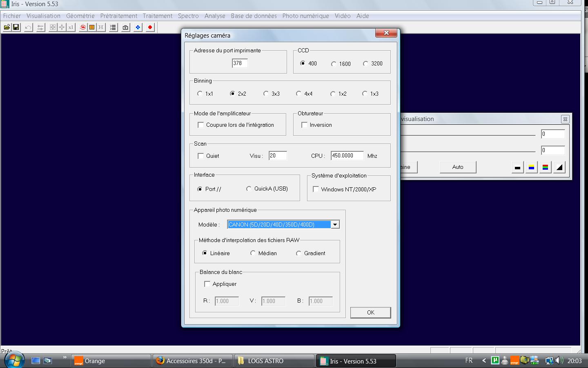Open the command list lines toolbar icon
The height and width of the screenshot is (368, 588).
click(x=113, y=27)
